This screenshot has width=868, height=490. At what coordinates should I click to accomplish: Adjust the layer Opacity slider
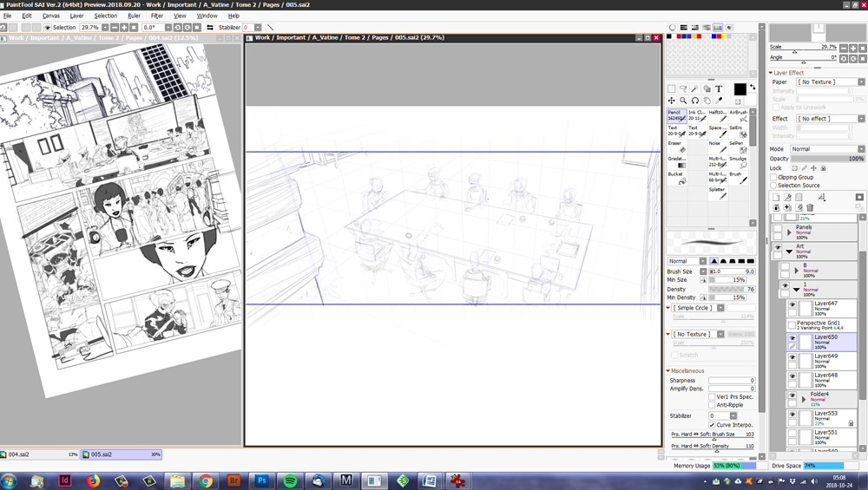coord(827,159)
